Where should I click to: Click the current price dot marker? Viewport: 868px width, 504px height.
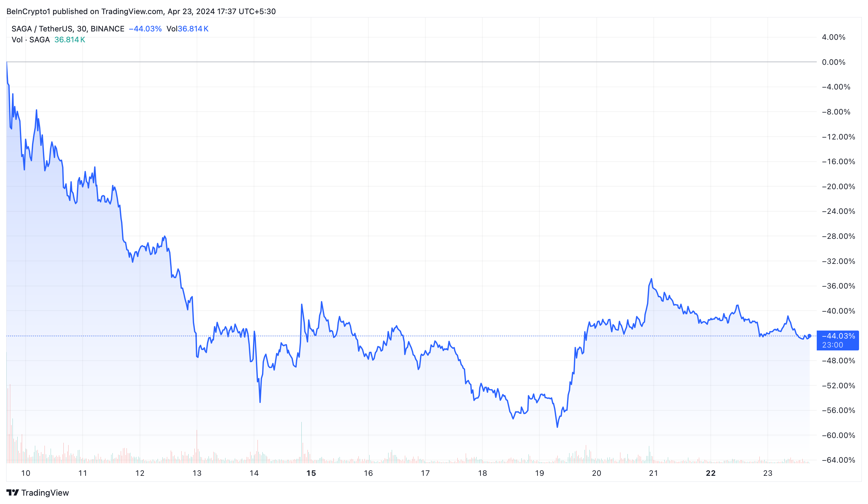(x=809, y=336)
